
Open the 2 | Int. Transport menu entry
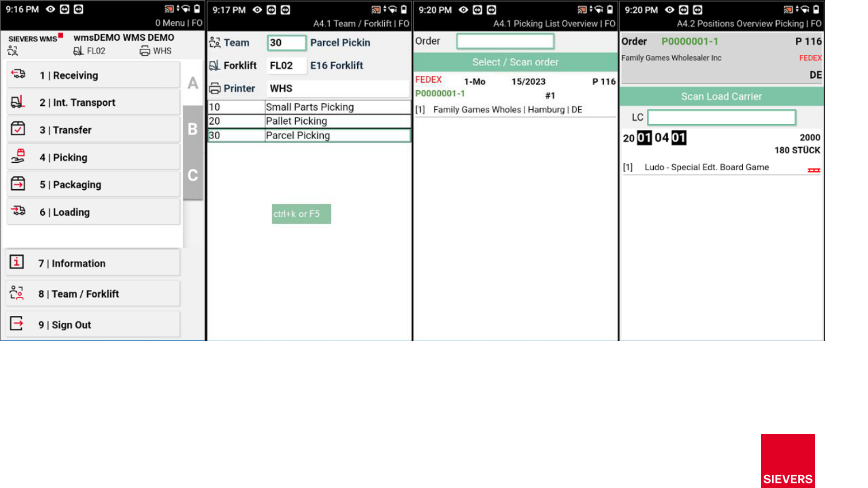[94, 103]
